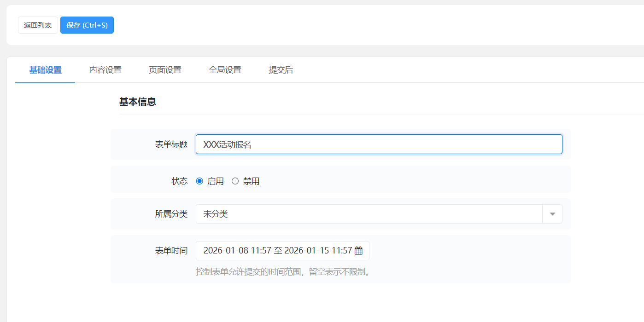The width and height of the screenshot is (644, 322).
Task: Enable the currently unselected 禁用 status option
Action: click(x=235, y=181)
